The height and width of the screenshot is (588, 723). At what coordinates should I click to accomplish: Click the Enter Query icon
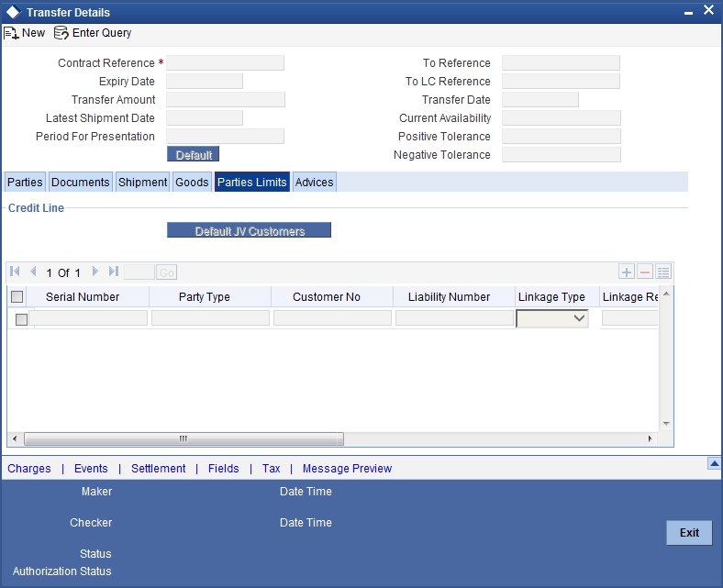[61, 33]
